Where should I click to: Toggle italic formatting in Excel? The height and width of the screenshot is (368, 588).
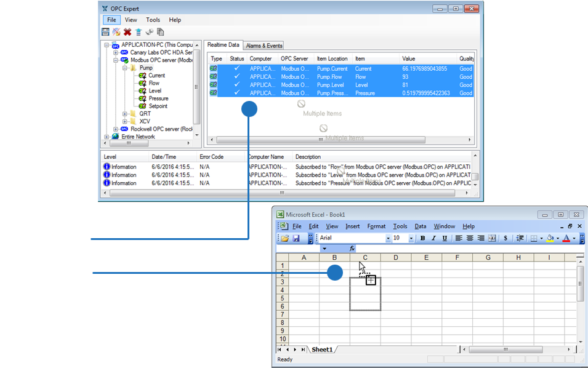(x=433, y=238)
